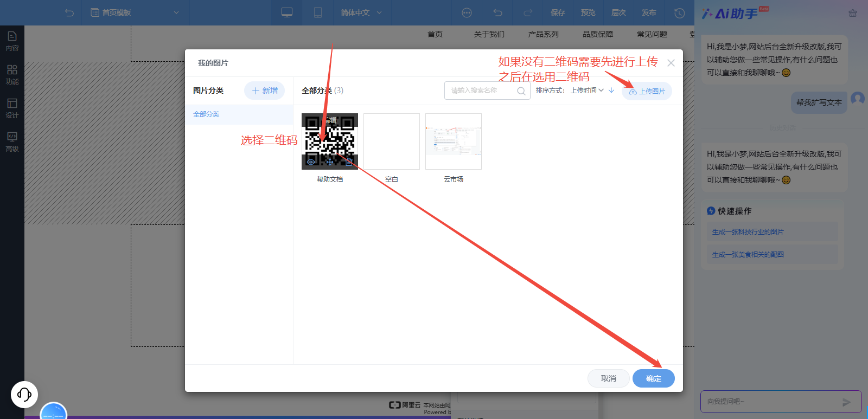The height and width of the screenshot is (419, 868).
Task: Click the back arrow in top toolbar
Action: pyautogui.click(x=69, y=12)
